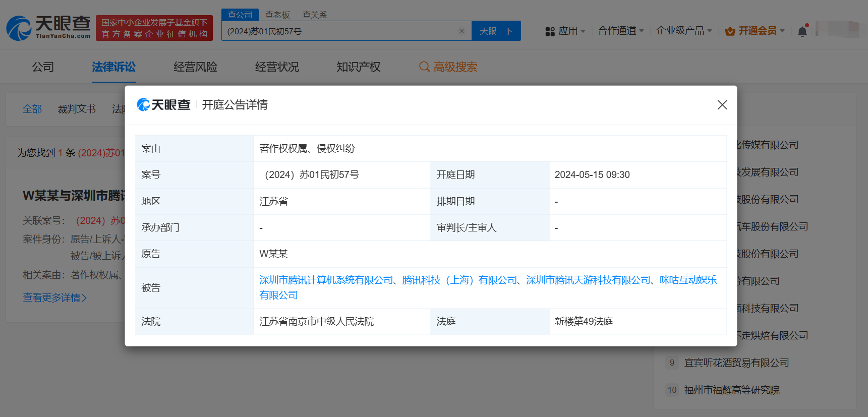Expand the 企业级产品 dropdown
Image resolution: width=868 pixels, height=417 pixels.
point(683,31)
